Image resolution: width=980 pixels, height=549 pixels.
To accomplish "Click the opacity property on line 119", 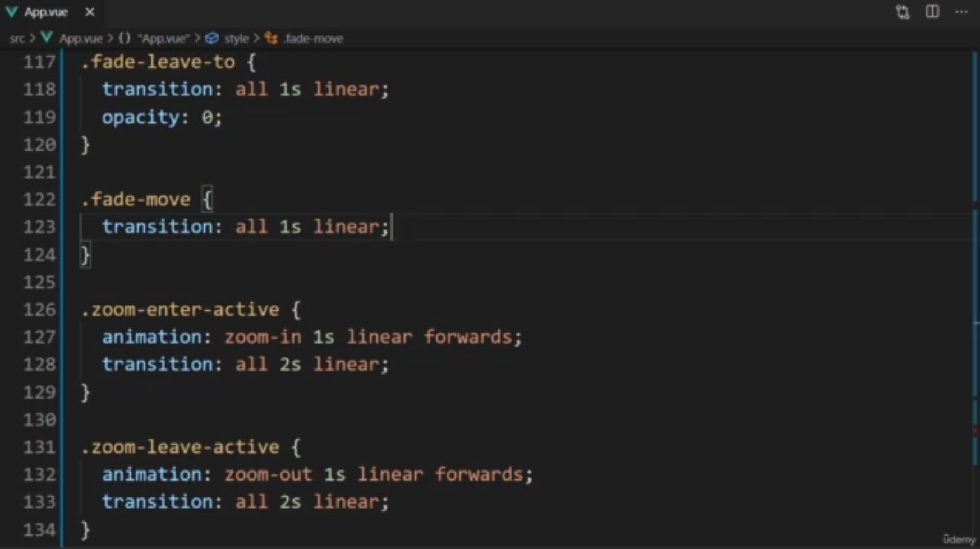I will click(x=140, y=117).
